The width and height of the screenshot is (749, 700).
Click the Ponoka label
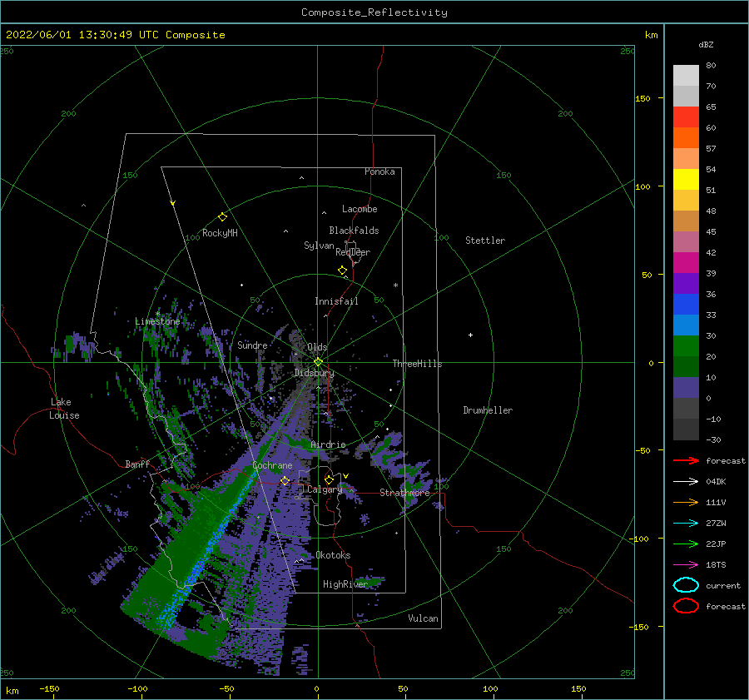pos(379,171)
